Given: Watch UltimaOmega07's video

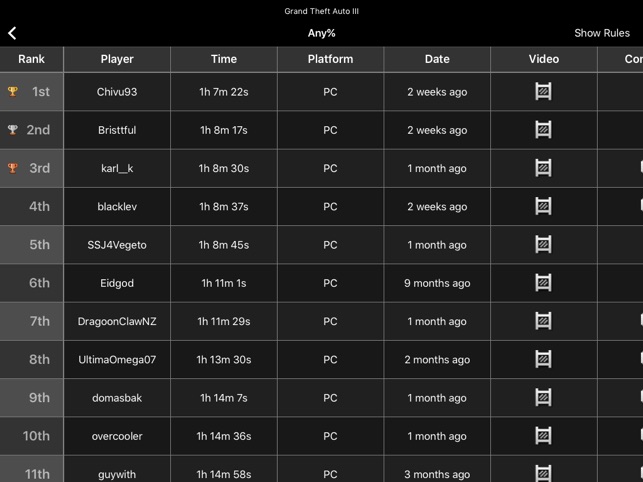Looking at the screenshot, I should coord(543,359).
